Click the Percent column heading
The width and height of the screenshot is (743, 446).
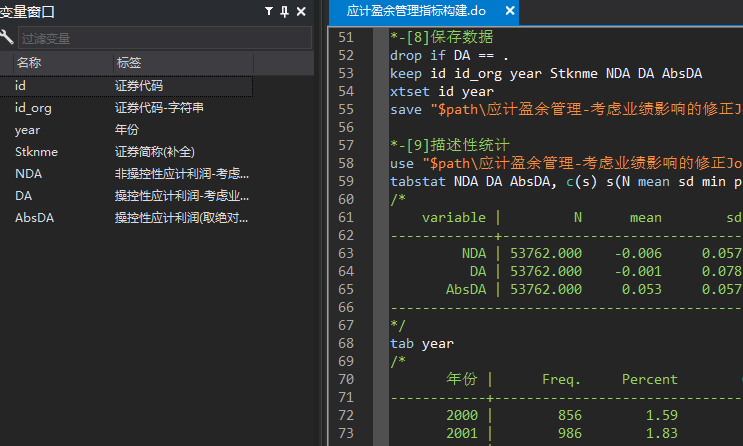650,380
